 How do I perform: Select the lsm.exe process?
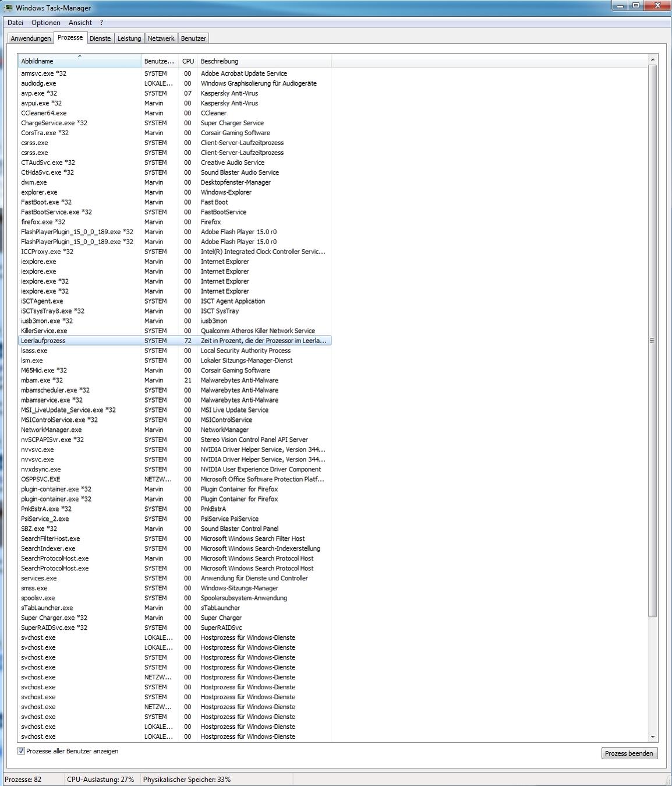[x=175, y=361]
